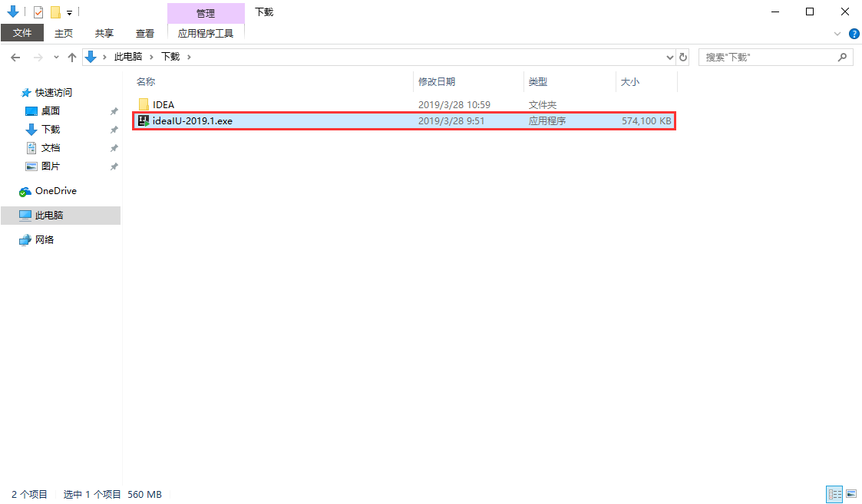The image size is (862, 504).
Task: Refresh the folder view
Action: click(x=683, y=58)
